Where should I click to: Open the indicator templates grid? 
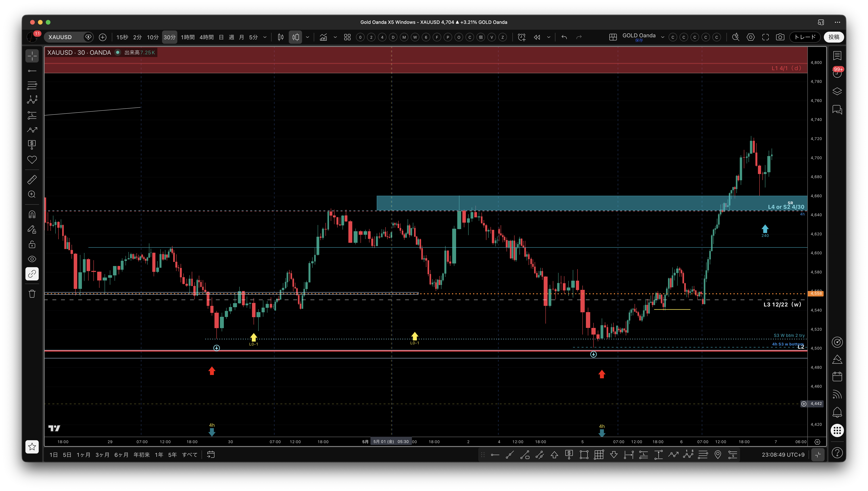pyautogui.click(x=347, y=37)
